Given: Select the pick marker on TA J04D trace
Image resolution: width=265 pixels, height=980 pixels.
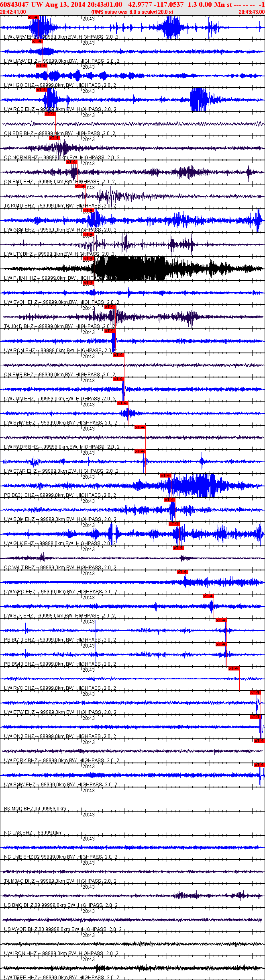Looking at the screenshot, I should (x=110, y=307).
